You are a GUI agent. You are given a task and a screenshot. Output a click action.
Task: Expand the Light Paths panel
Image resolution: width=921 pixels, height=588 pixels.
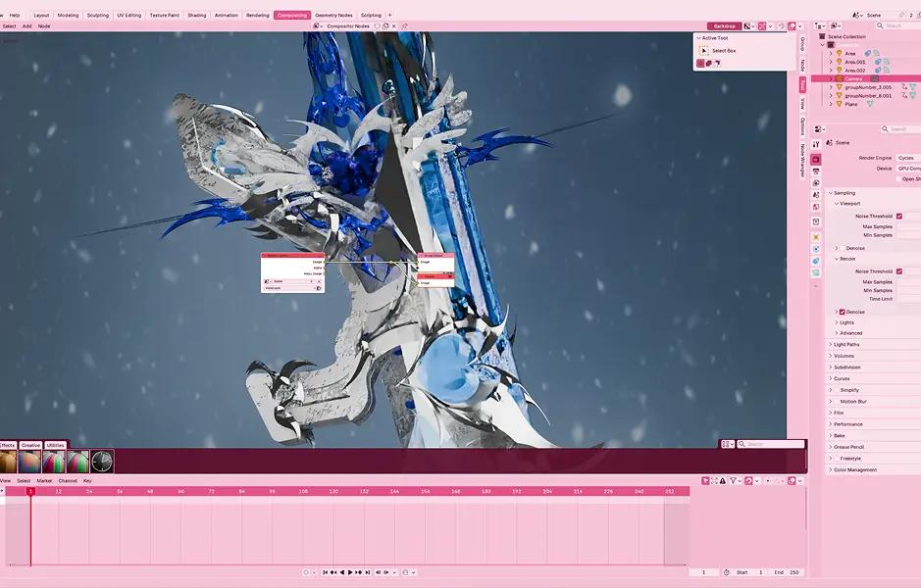click(846, 344)
